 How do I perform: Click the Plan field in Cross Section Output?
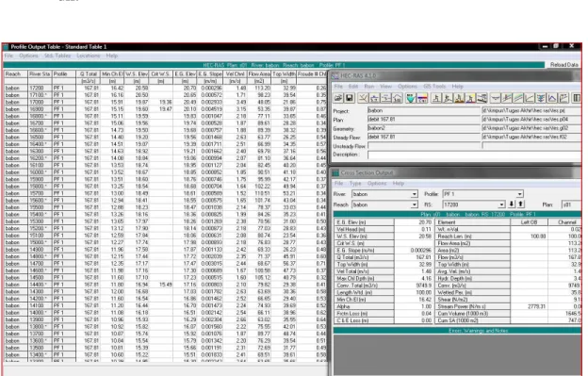pyautogui.click(x=571, y=204)
